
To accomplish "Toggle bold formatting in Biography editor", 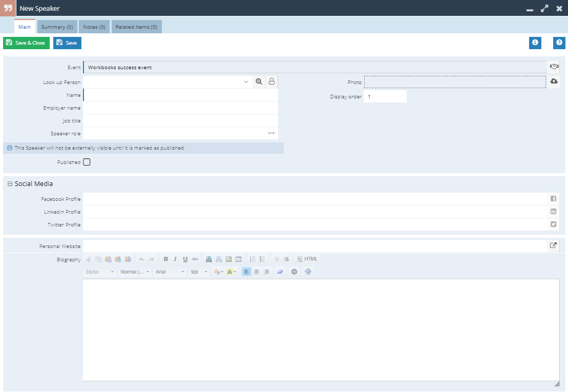I will click(x=165, y=259).
